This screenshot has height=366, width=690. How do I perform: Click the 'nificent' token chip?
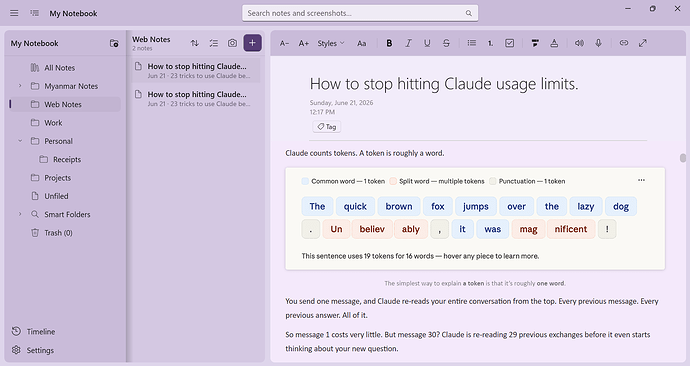571,229
